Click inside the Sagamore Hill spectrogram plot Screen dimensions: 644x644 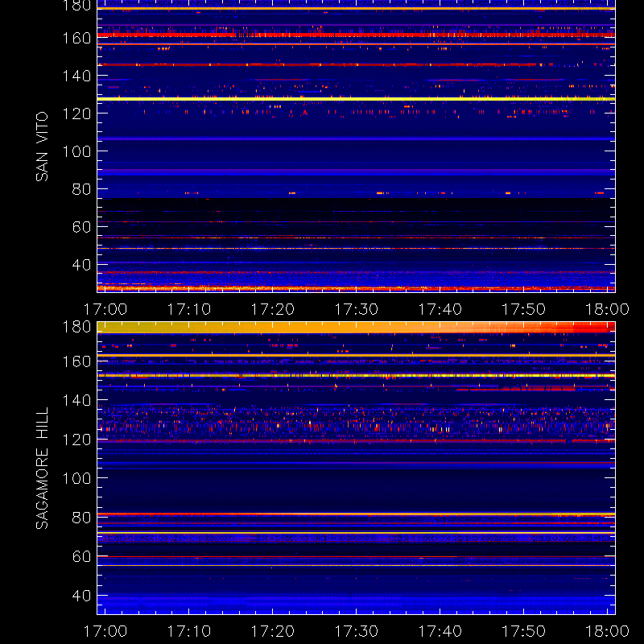[x=356, y=468]
